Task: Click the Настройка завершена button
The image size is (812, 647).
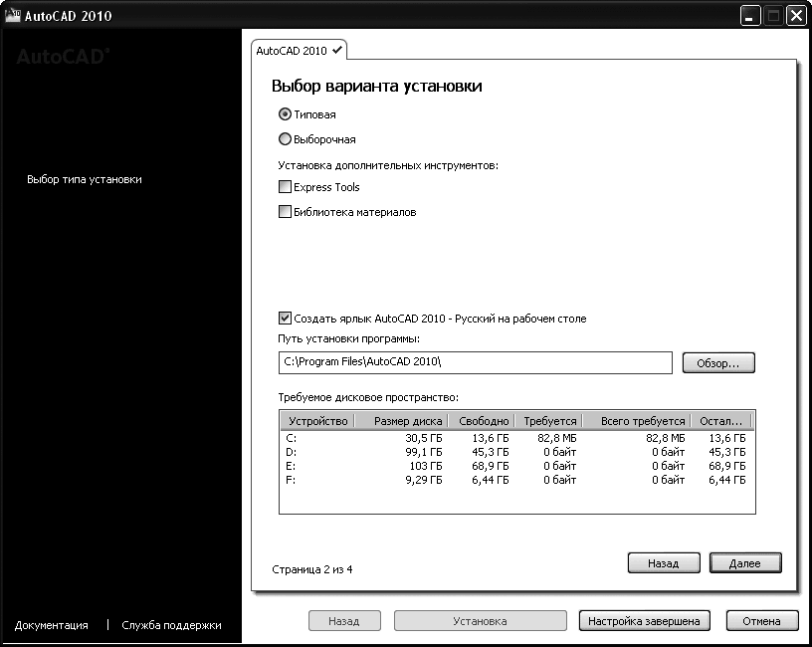Action: [643, 620]
